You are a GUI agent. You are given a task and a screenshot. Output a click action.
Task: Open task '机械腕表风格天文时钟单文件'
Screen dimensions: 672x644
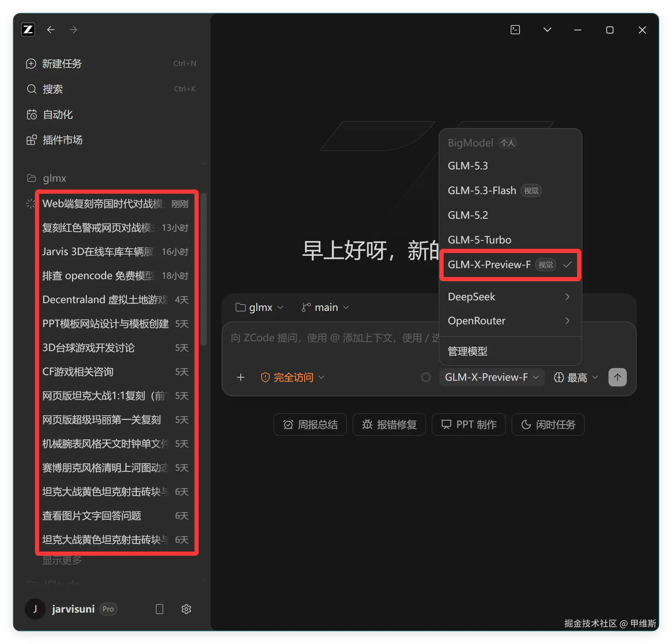click(x=115, y=444)
